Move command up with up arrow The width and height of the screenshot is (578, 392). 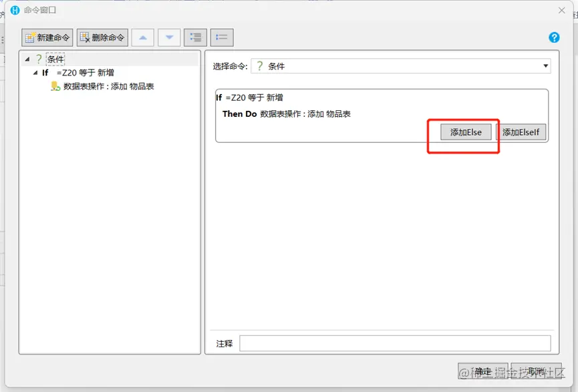[142, 37]
